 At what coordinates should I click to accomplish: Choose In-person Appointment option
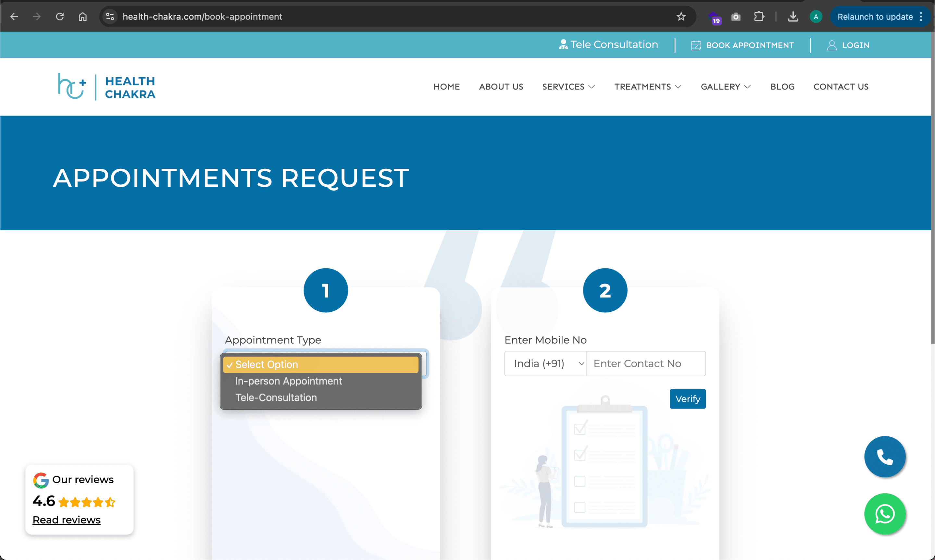(288, 381)
